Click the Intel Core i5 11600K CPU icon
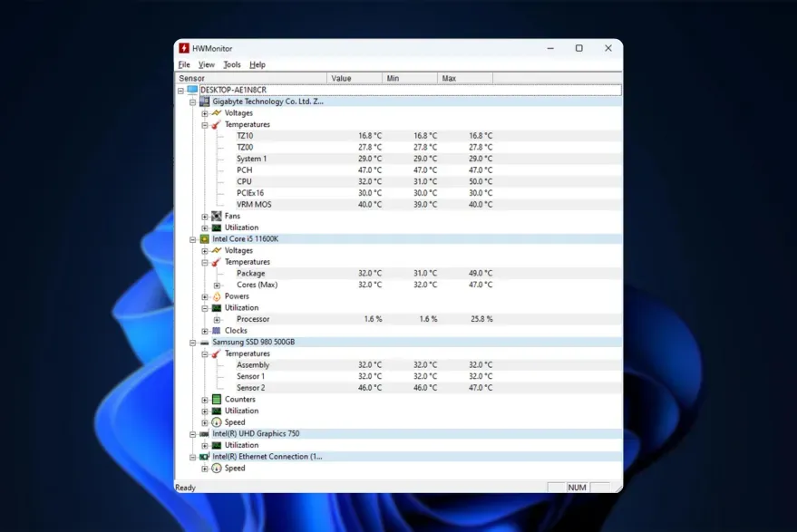This screenshot has height=532, width=797. click(x=205, y=238)
